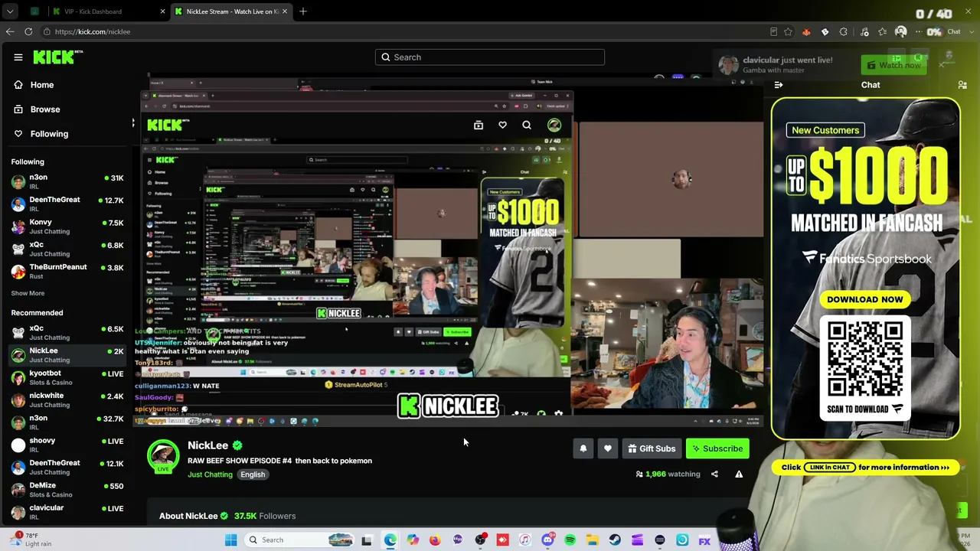Viewport: 980px width, 551px height.
Task: Open Discord from the taskbar
Action: point(547,540)
